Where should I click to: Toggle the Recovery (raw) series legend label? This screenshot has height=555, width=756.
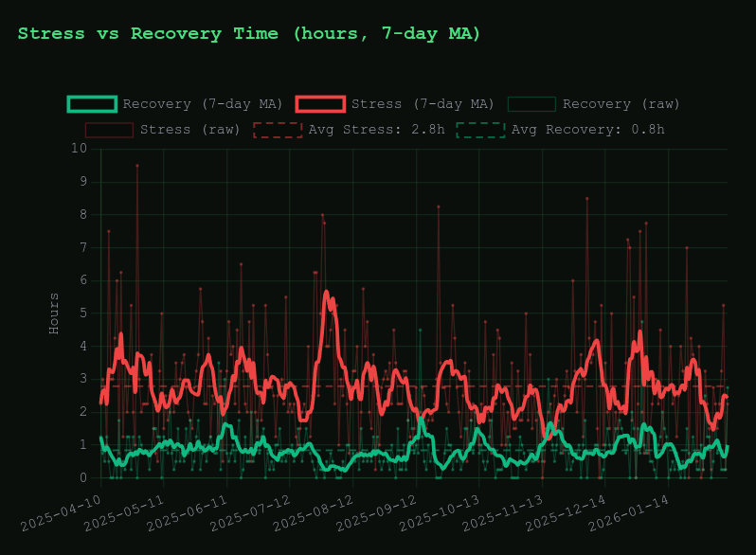coord(621,104)
